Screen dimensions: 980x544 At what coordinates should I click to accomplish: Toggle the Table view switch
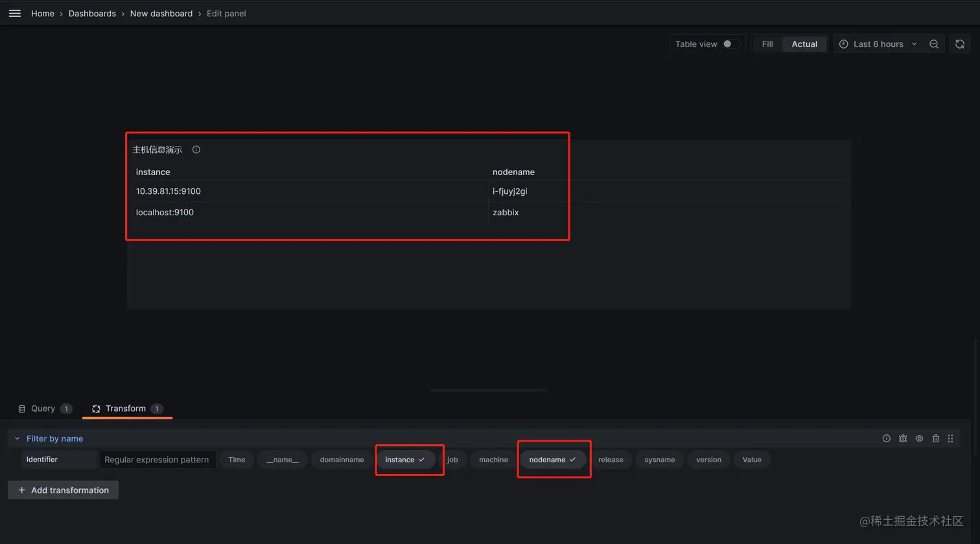pyautogui.click(x=731, y=44)
